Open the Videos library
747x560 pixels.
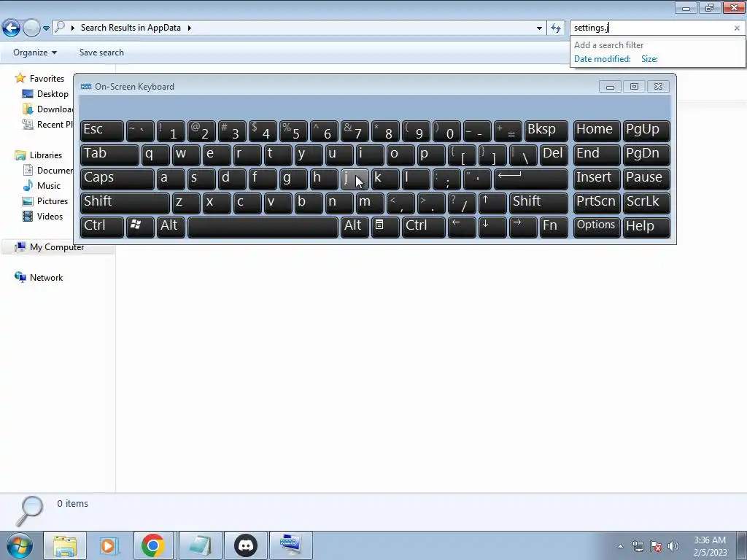coord(43,216)
